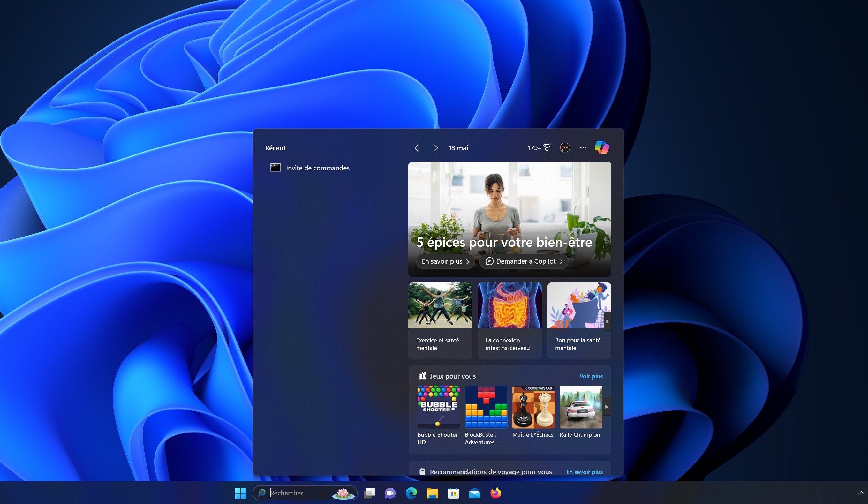This screenshot has height=504, width=868.
Task: Launch Firefox from the taskbar
Action: tap(496, 493)
